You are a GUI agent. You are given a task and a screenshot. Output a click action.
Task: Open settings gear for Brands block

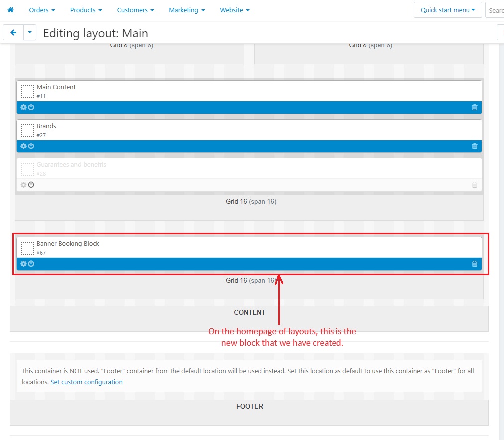(23, 146)
